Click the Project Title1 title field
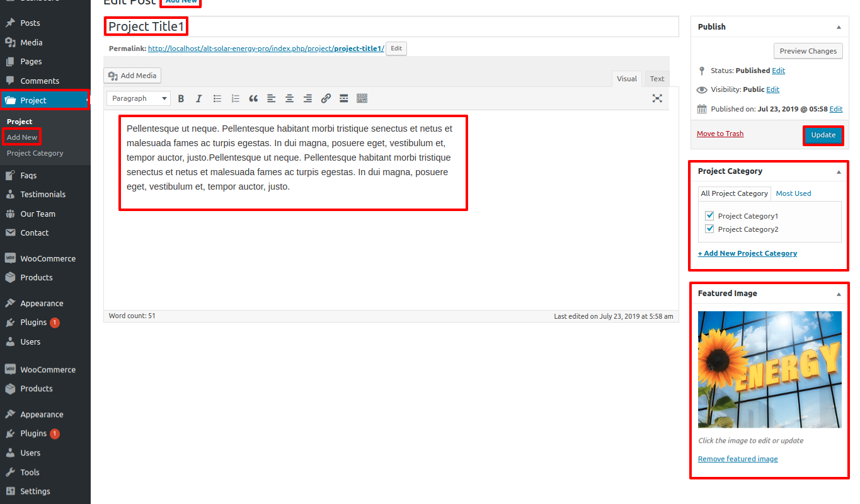The width and height of the screenshot is (860, 504). [x=391, y=26]
